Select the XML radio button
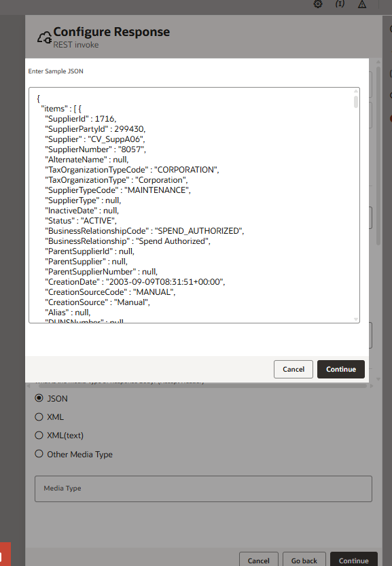Screen dimensions: 392x566 39,417
